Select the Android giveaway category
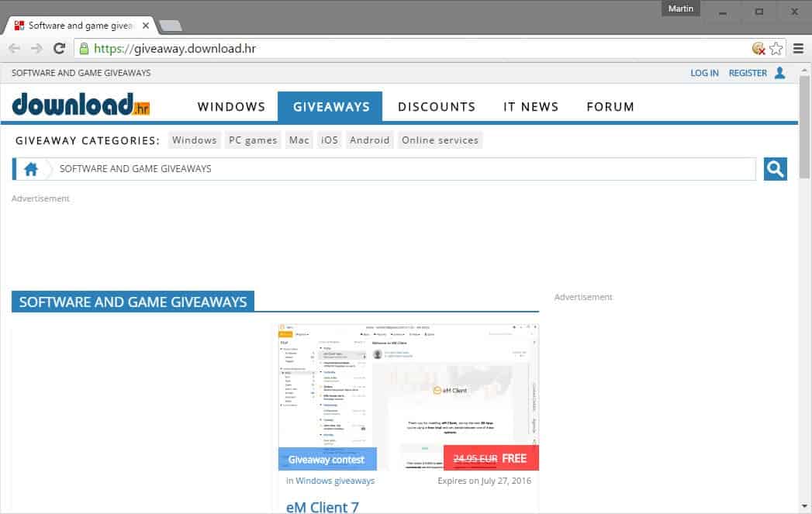The width and height of the screenshot is (812, 514). pyautogui.click(x=369, y=140)
